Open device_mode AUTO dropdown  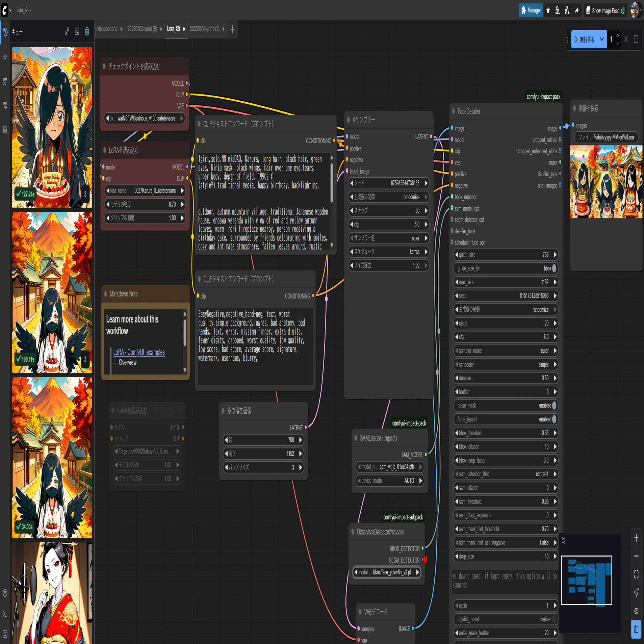click(390, 481)
